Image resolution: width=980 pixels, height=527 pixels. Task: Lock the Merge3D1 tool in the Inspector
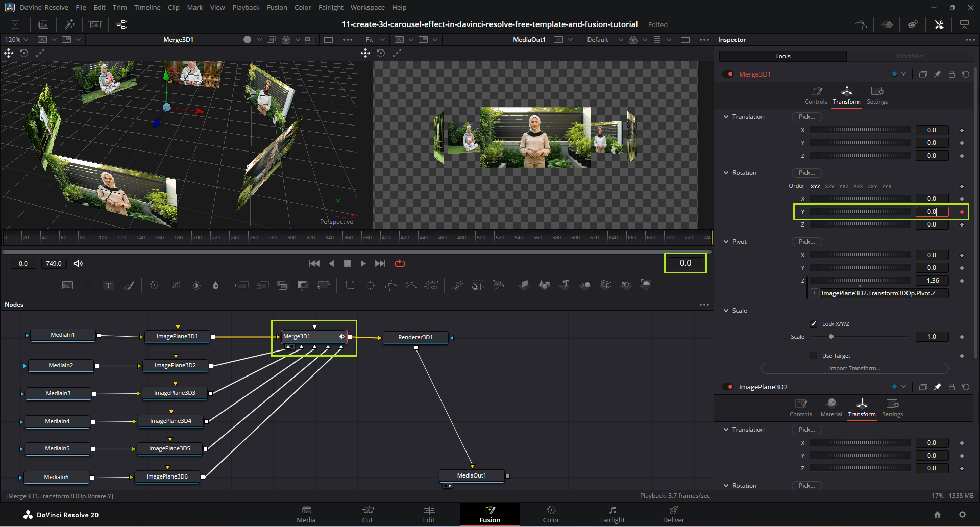[x=951, y=74]
